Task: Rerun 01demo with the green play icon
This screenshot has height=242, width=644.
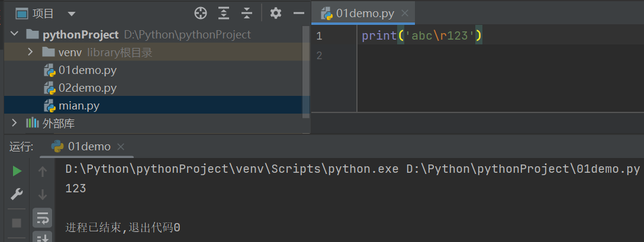Action: [17, 171]
